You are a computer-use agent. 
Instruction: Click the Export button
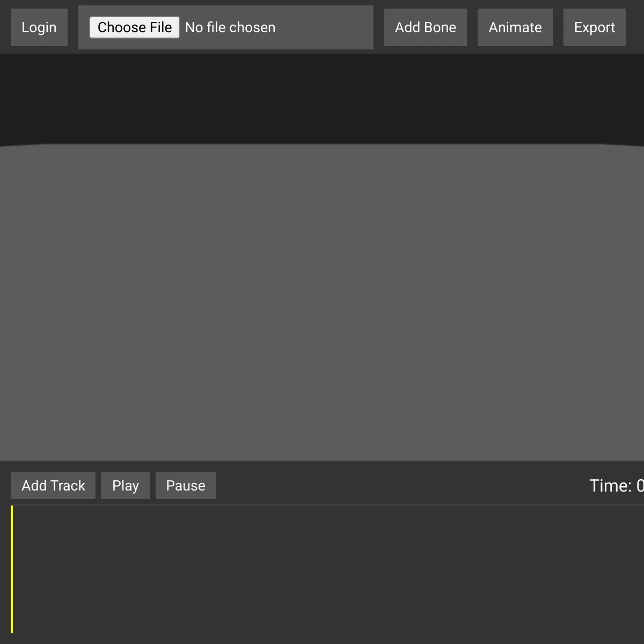pos(595,27)
